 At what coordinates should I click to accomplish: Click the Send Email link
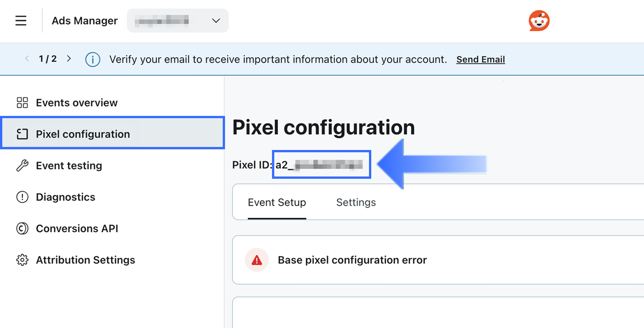(x=480, y=59)
